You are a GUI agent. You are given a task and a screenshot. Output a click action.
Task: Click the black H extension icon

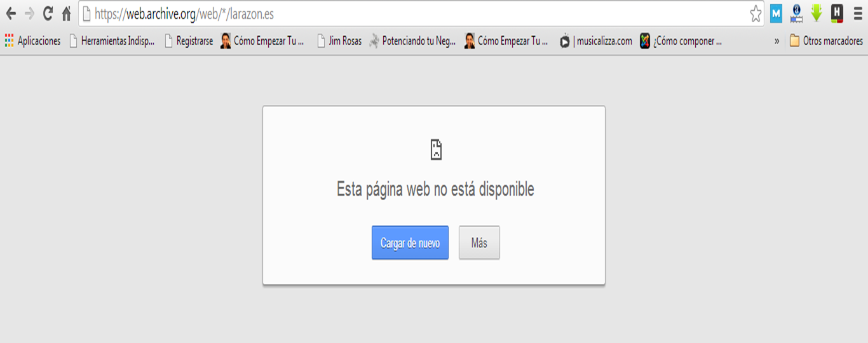(x=837, y=13)
